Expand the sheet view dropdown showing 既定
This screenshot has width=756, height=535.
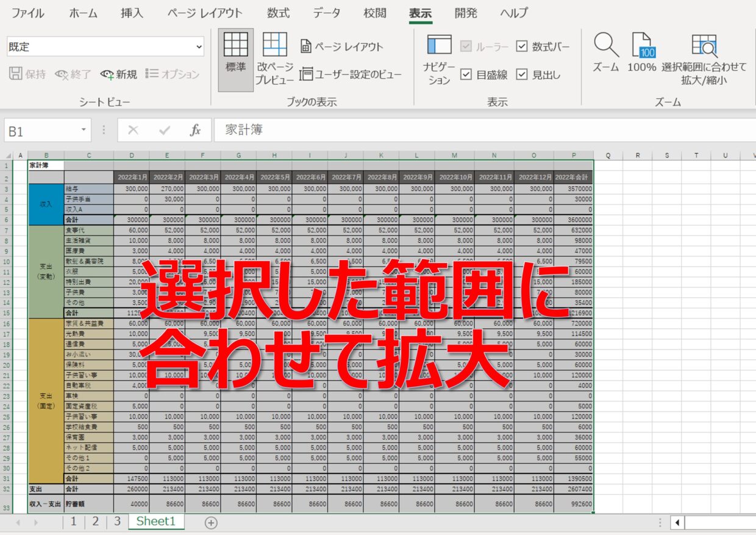point(199,46)
